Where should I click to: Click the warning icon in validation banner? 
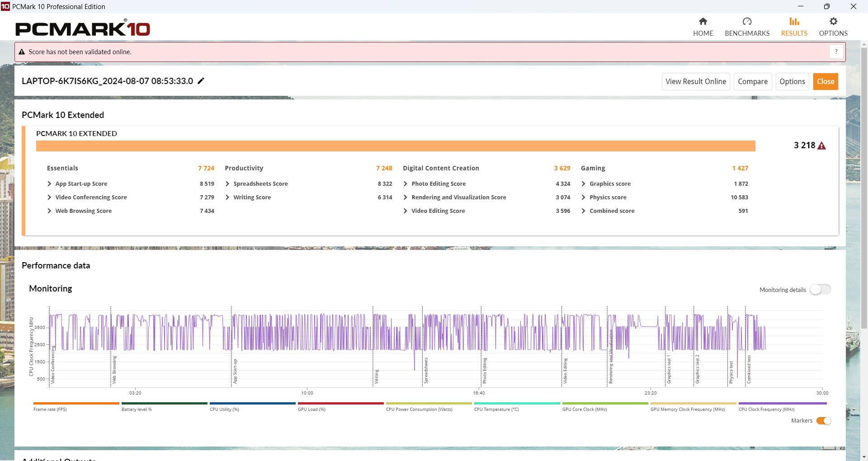21,52
